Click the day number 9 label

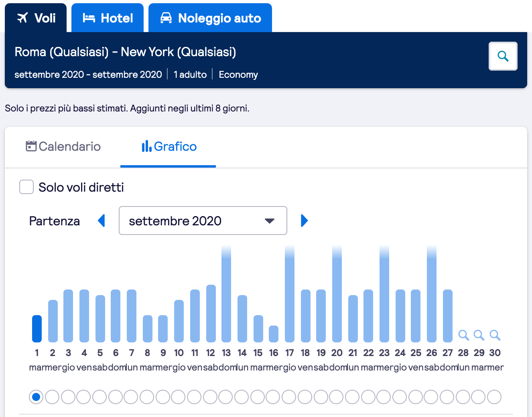(163, 353)
